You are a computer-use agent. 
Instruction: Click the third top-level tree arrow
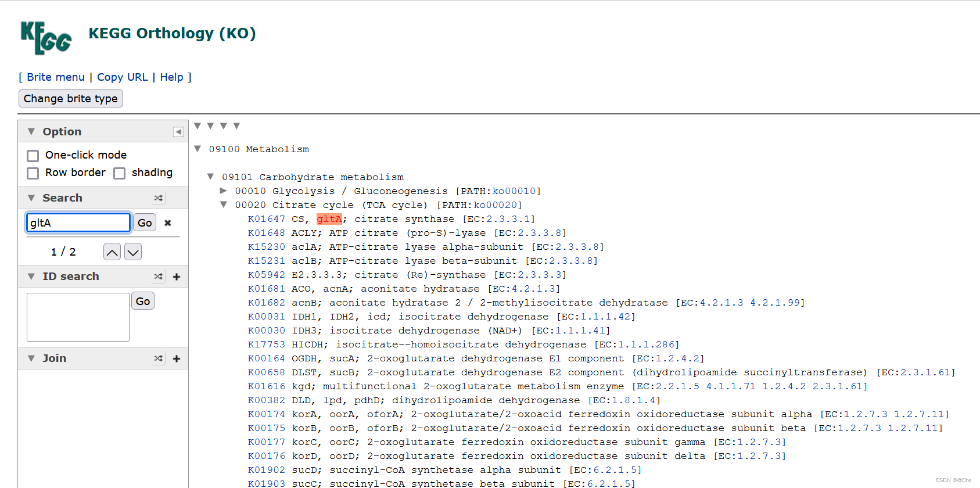[x=224, y=126]
